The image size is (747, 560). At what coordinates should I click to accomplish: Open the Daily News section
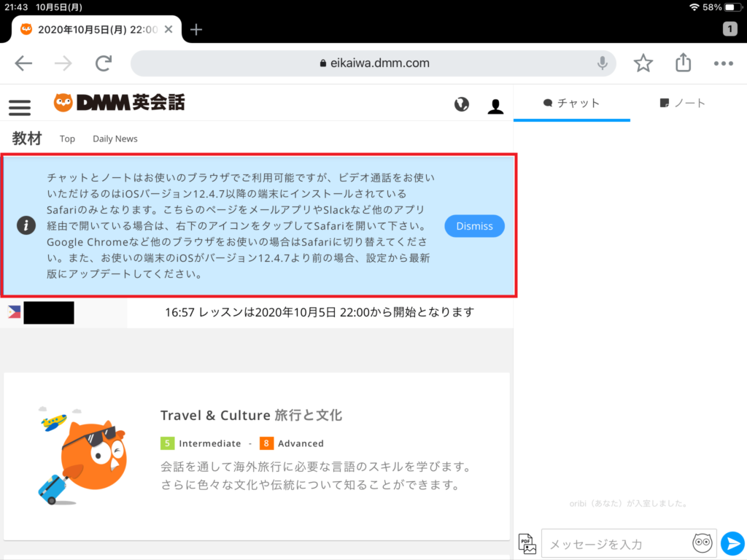(x=115, y=139)
